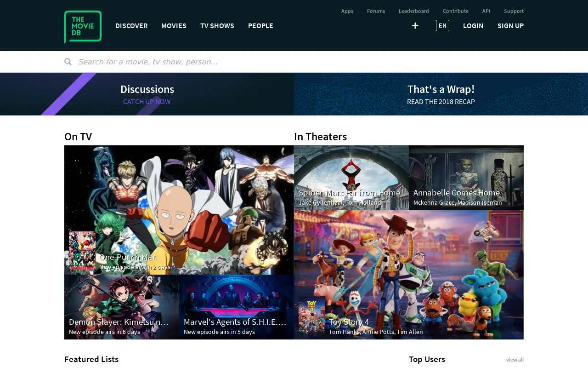The width and height of the screenshot is (588, 368).
Task: Click 'New episode airs in 6 days' text
Action: [104, 332]
